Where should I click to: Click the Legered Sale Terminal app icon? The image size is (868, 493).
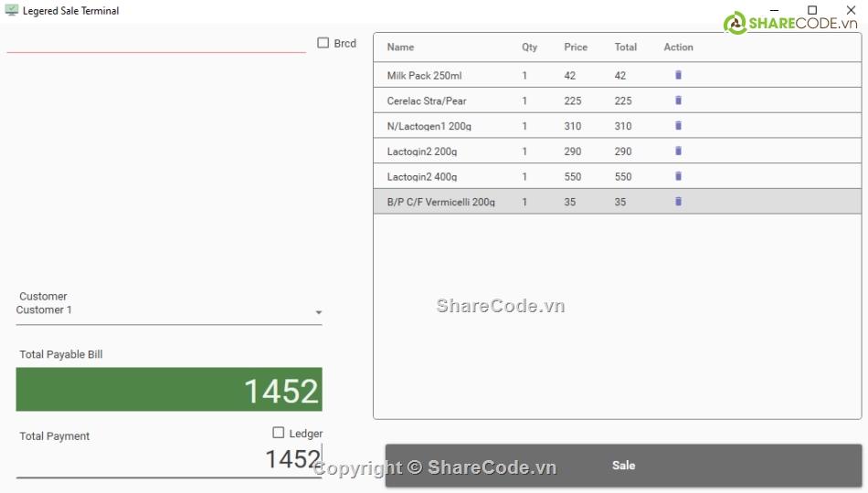pos(12,11)
